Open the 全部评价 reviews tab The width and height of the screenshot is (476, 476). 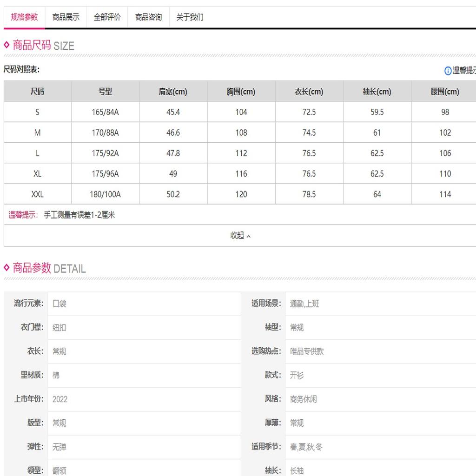coord(107,17)
